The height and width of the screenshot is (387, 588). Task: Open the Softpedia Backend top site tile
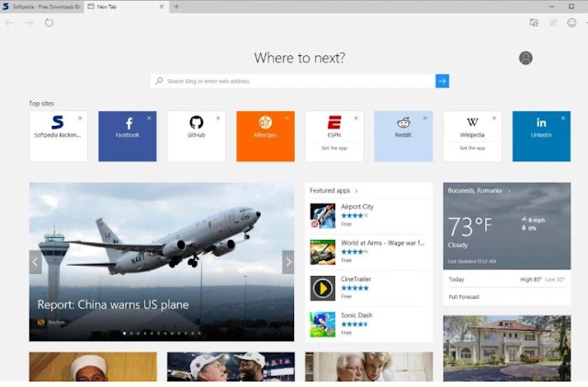tap(59, 136)
